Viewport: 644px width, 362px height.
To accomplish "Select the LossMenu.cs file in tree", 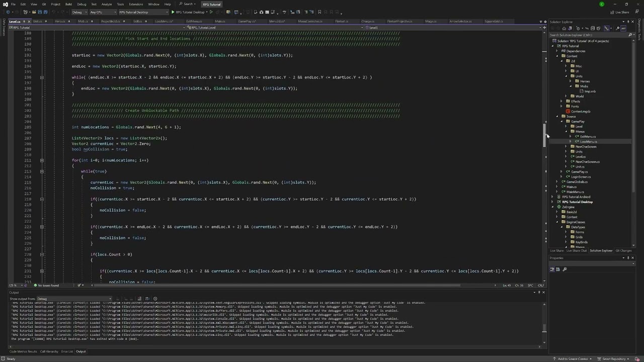I will 588,142.
